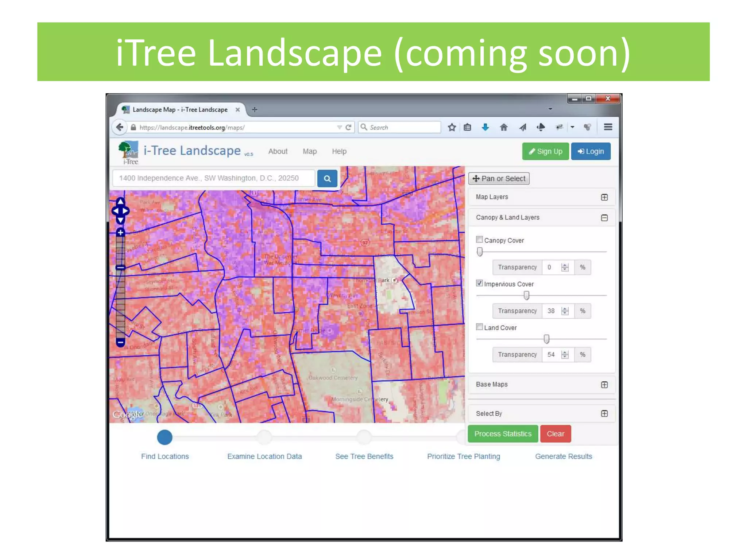Click the Land Cover transparency value 54
Viewport: 747px width, 560px height.
[x=551, y=355]
